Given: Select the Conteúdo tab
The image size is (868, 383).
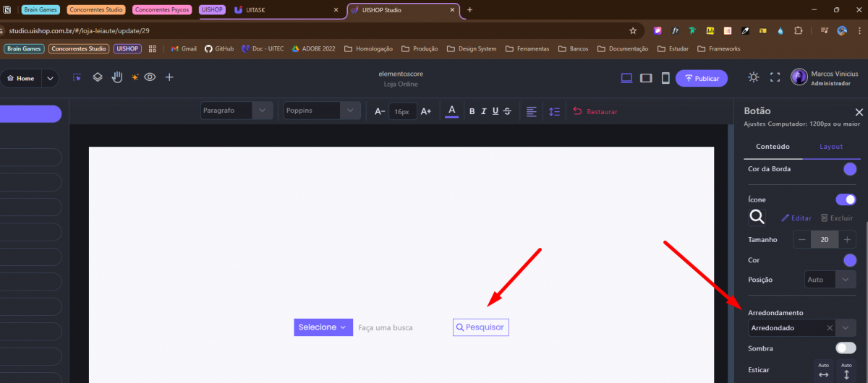Looking at the screenshot, I should pyautogui.click(x=773, y=147).
